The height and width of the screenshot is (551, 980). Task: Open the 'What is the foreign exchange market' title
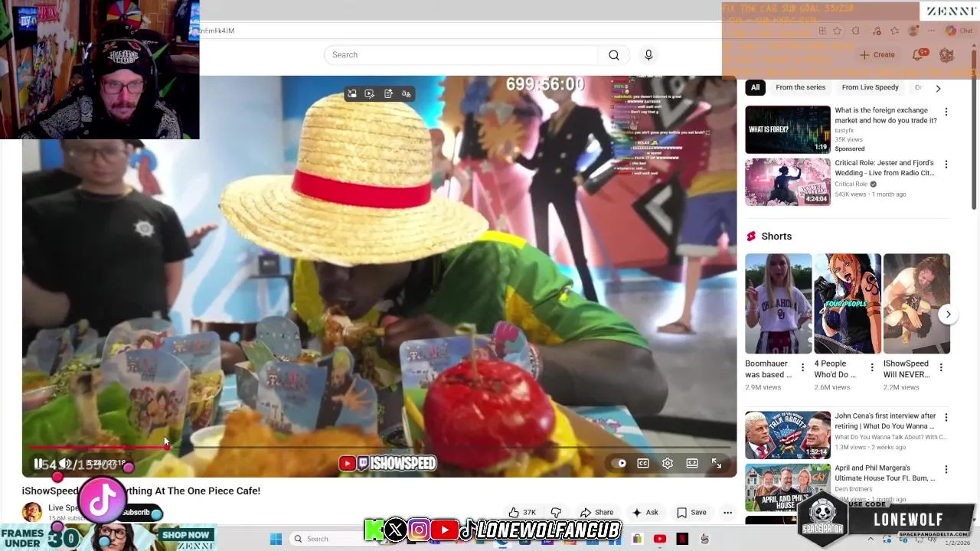click(886, 116)
